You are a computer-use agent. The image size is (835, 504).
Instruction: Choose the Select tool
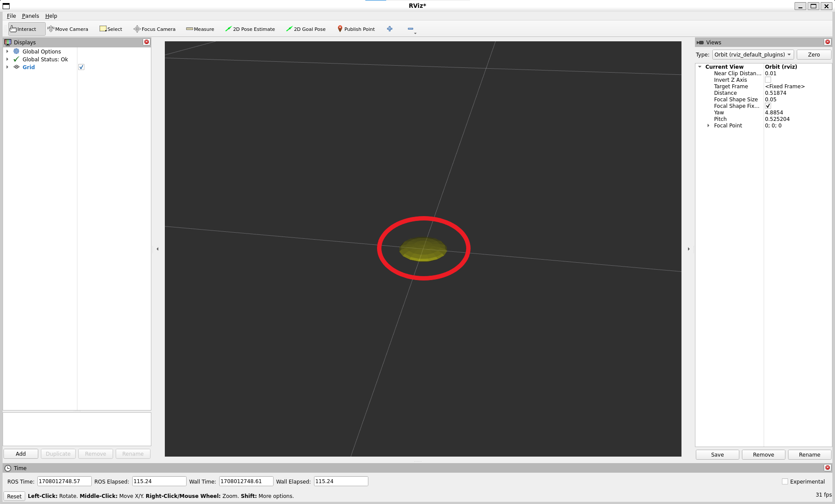tap(111, 29)
